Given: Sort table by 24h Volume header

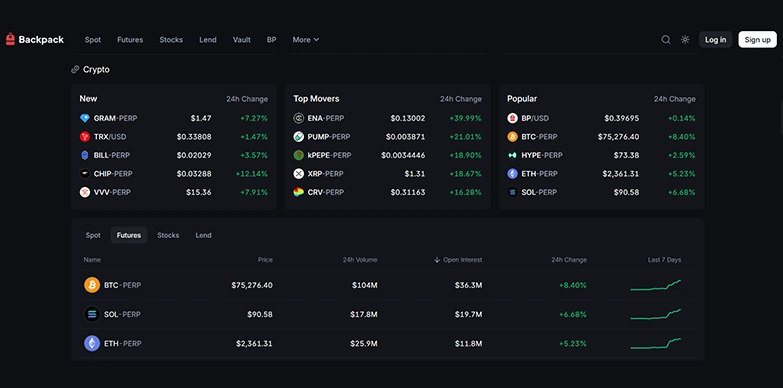Looking at the screenshot, I should [x=360, y=260].
